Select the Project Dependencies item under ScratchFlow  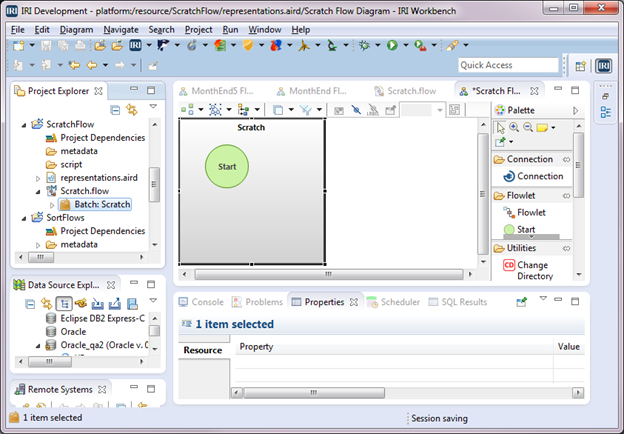[x=95, y=138]
